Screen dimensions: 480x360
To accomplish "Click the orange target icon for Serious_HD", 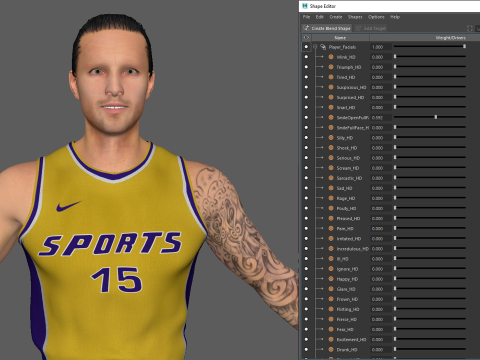I will coord(331,158).
